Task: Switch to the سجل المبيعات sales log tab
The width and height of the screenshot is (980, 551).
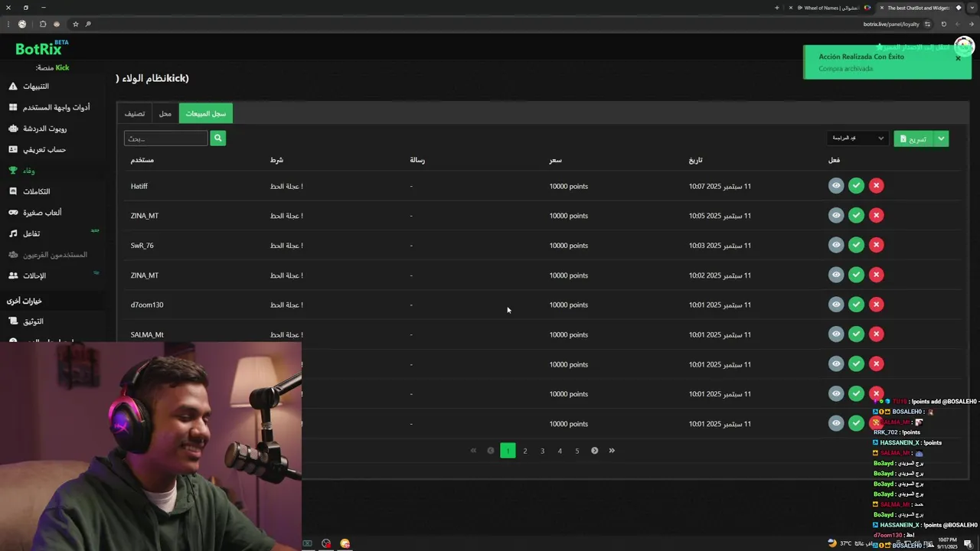Action: [206, 113]
